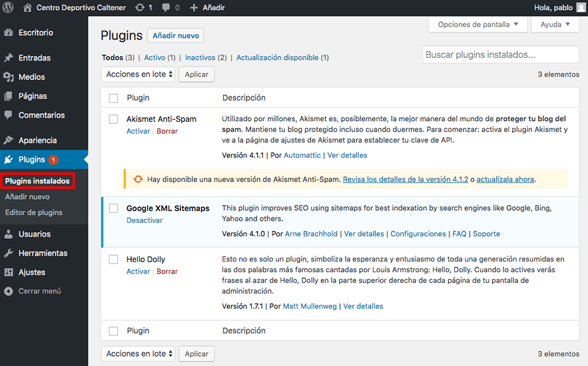This screenshot has height=366, width=588.
Task: Click the Añadir nuevo button beside Plugins title
Action: click(176, 35)
